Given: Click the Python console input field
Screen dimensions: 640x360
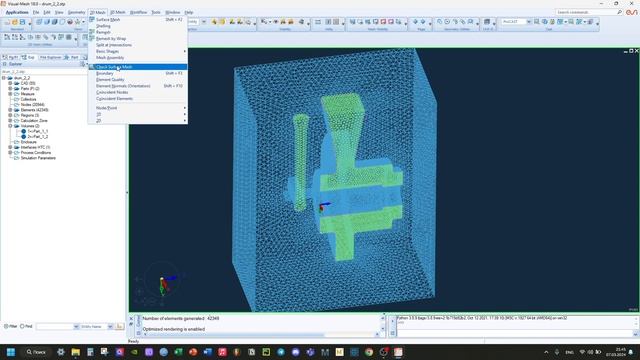Looking at the screenshot, I should (x=514, y=333).
